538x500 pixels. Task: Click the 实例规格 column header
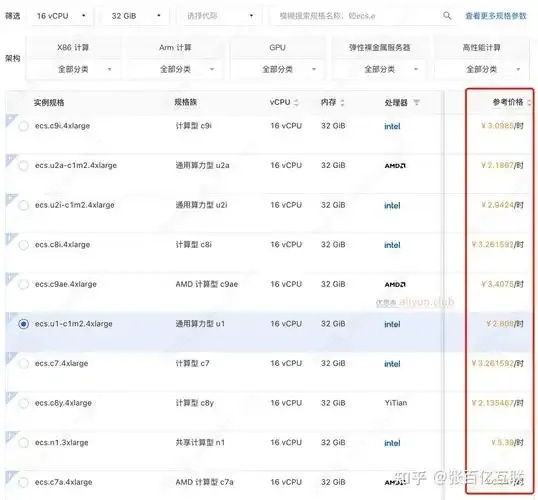pyautogui.click(x=49, y=102)
